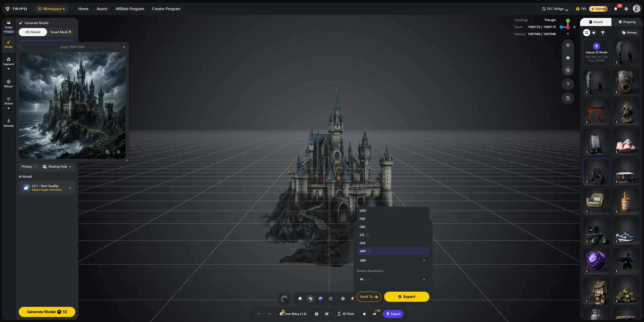Switch to the Property tab
The image size is (644, 322).
[627, 22]
